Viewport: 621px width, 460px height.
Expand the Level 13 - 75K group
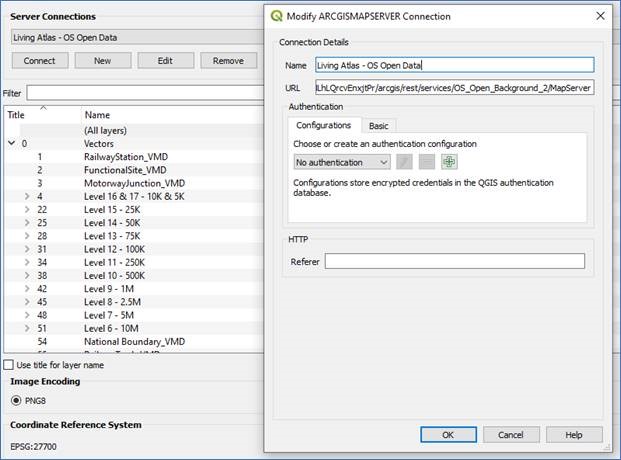[x=27, y=236]
